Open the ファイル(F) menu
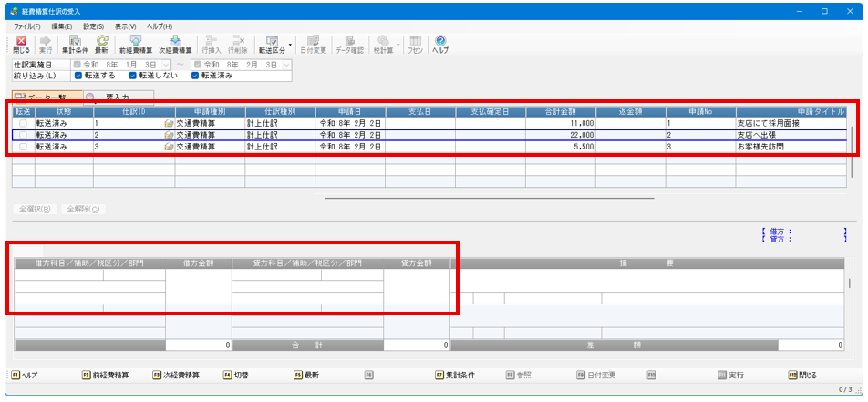Viewport: 868px width, 402px height. point(27,27)
